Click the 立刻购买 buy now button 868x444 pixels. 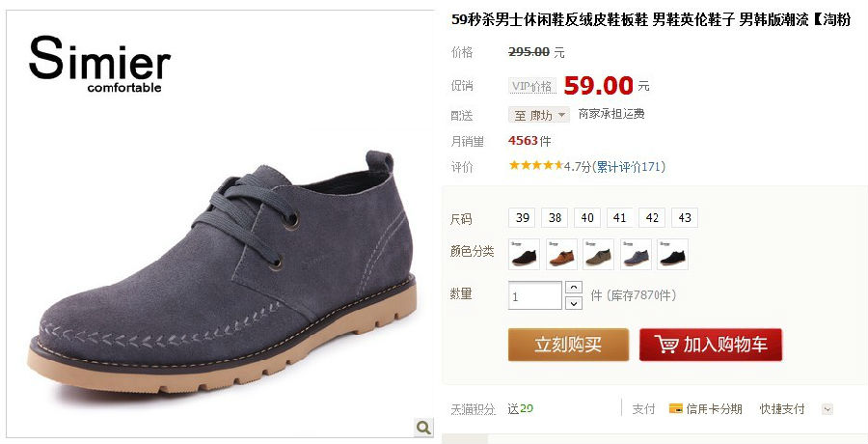[x=568, y=345]
